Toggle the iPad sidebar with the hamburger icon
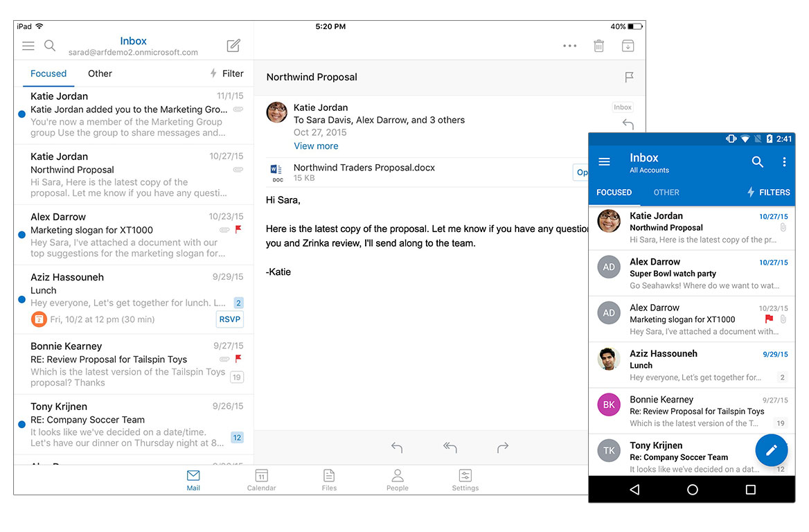Screen dimensions: 809x532 click(x=28, y=45)
